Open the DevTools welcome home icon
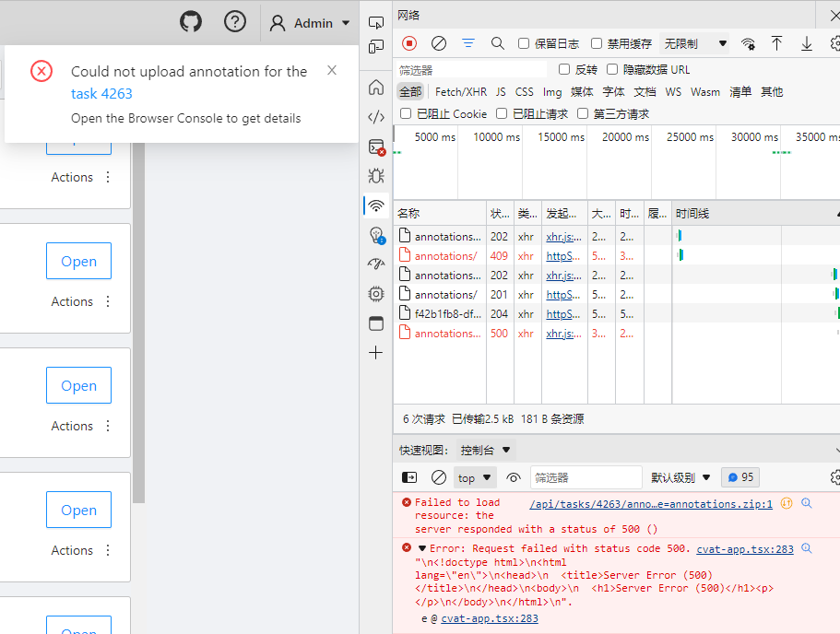840x634 pixels. [x=376, y=88]
